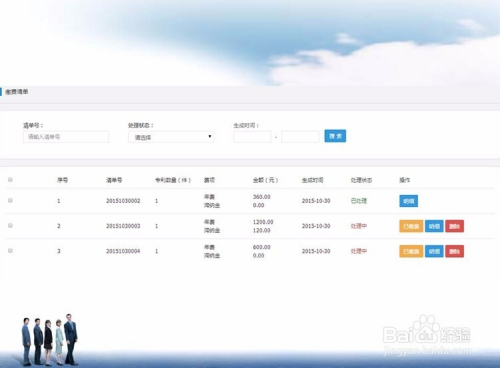
Task: Click the 清单号 column header
Action: pos(114,180)
